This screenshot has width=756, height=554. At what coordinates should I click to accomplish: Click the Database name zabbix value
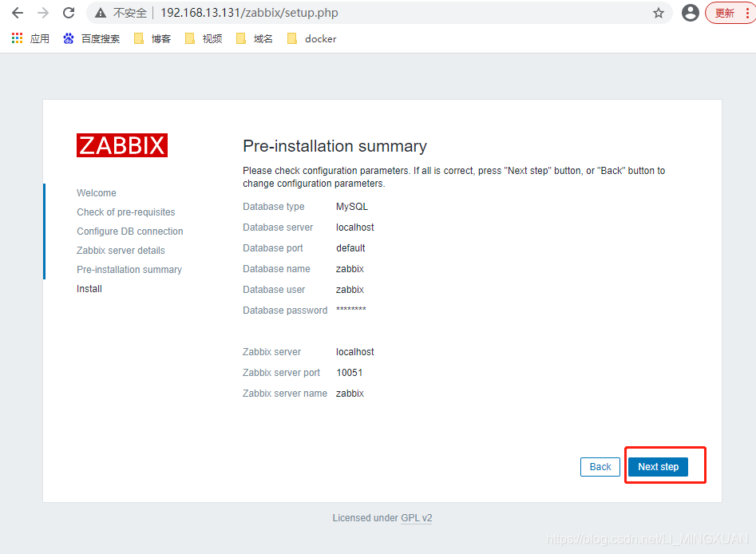point(350,268)
